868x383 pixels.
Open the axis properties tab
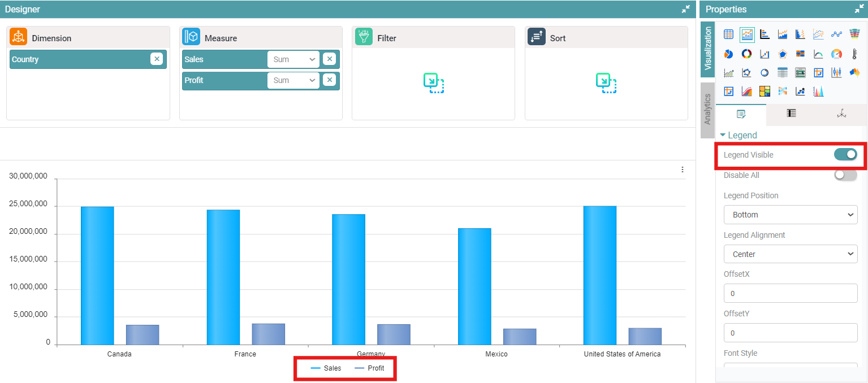(841, 114)
